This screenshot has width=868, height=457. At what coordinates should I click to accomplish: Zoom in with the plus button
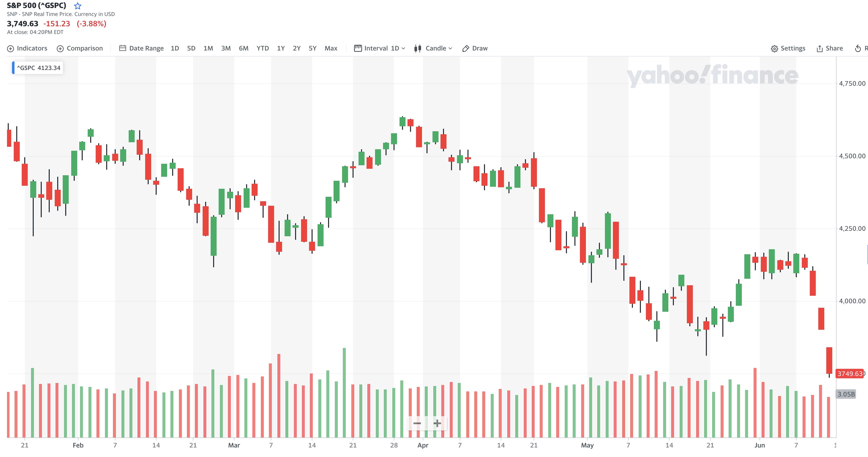(437, 423)
